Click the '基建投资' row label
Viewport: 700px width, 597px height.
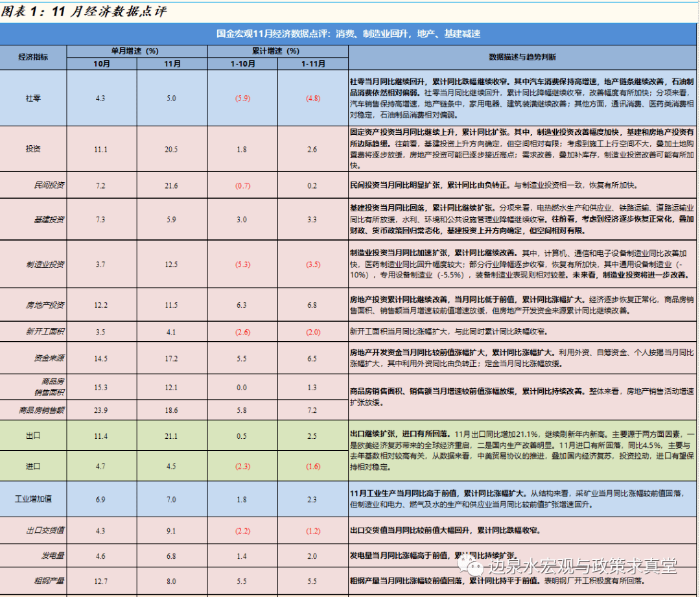(x=49, y=219)
